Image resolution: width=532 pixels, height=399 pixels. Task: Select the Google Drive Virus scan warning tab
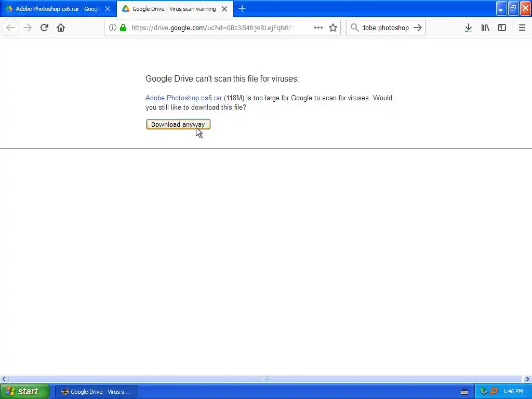click(174, 9)
